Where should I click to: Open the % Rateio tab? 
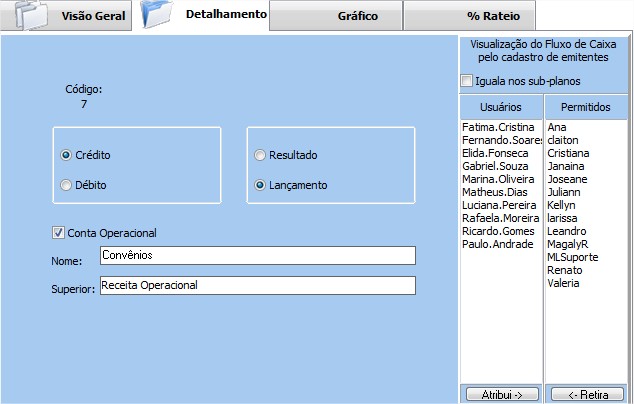[469, 17]
